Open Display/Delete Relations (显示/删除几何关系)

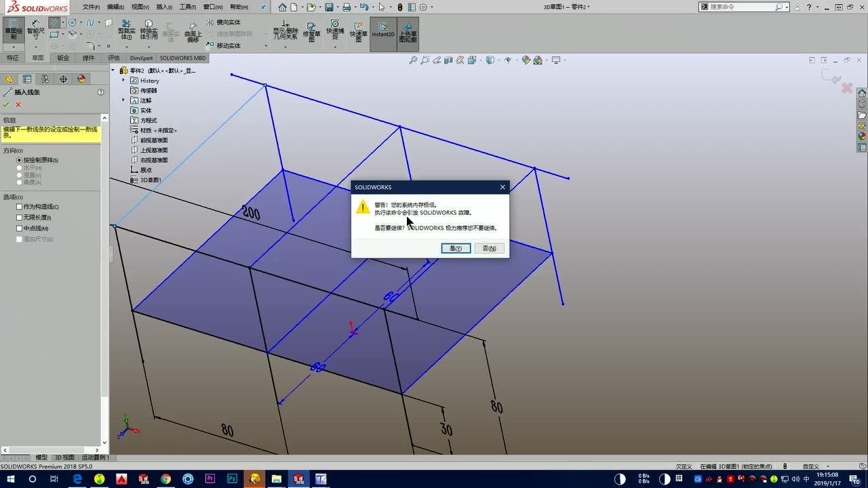point(285,30)
